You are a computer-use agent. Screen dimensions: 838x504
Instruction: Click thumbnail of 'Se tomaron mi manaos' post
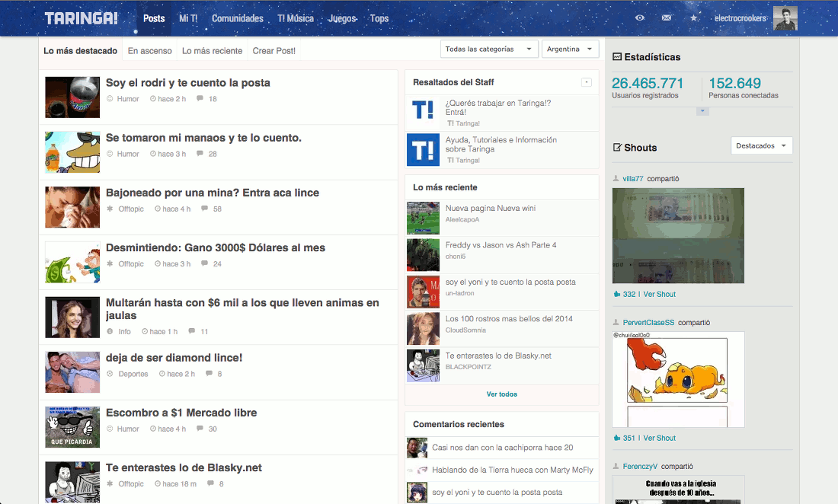[72, 152]
